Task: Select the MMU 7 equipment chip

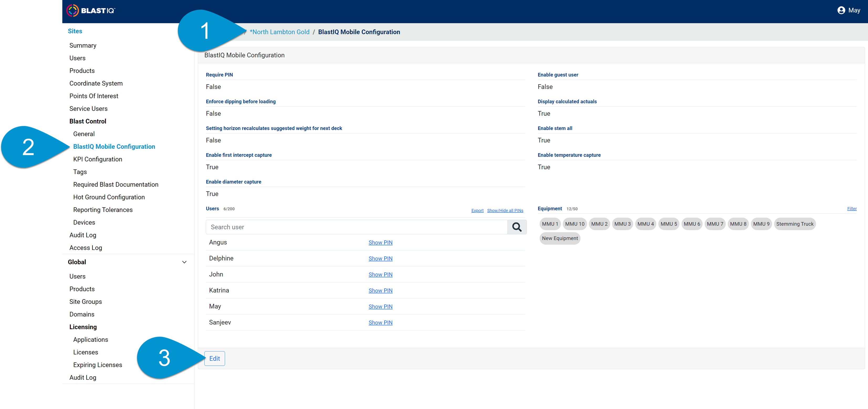Action: click(x=715, y=224)
